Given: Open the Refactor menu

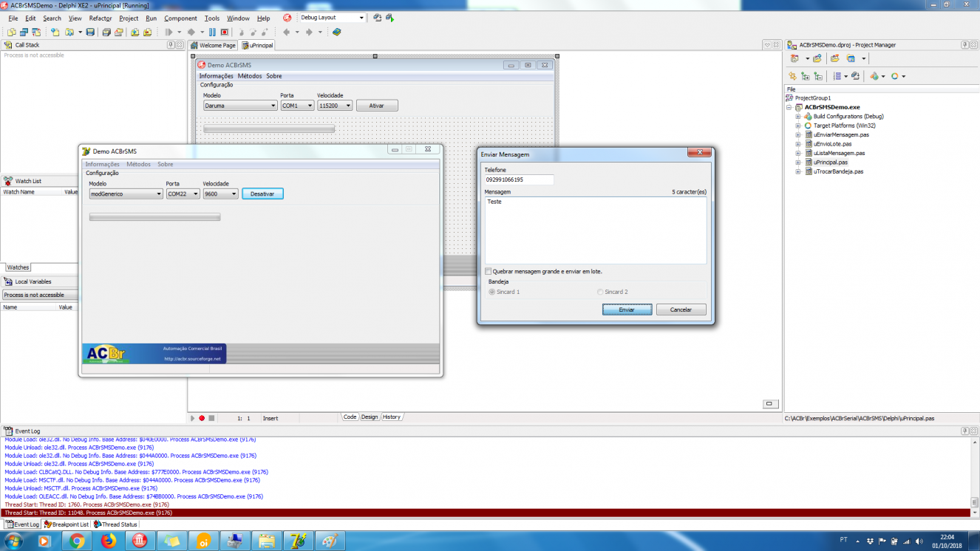Looking at the screenshot, I should coord(101,18).
